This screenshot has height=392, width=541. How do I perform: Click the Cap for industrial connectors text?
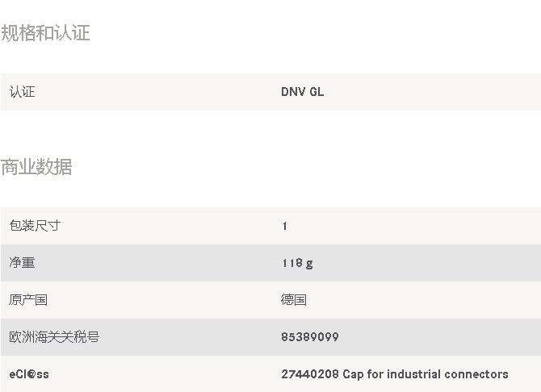coord(426,374)
